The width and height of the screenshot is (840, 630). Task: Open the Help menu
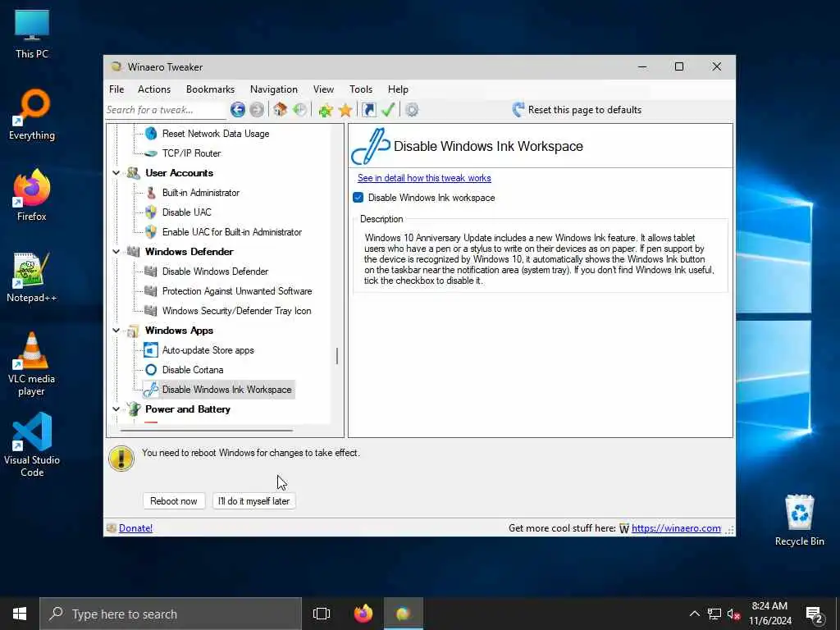[398, 89]
